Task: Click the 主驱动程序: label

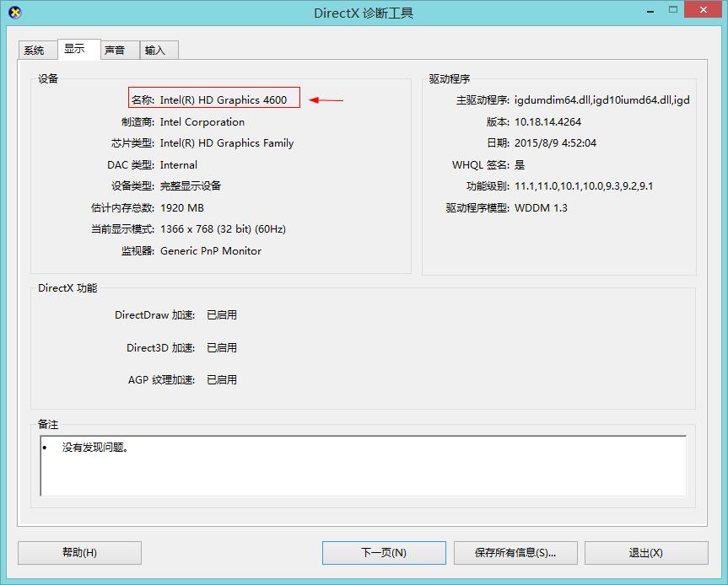Action: coord(483,100)
